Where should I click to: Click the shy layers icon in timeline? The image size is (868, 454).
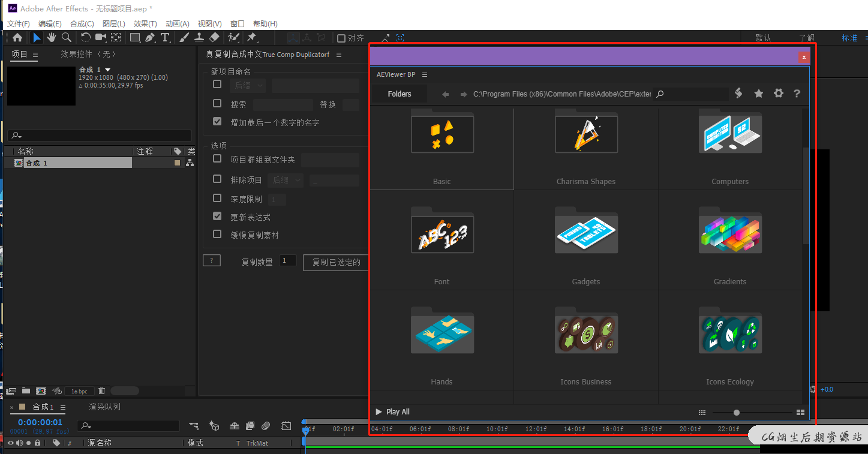[x=235, y=426]
